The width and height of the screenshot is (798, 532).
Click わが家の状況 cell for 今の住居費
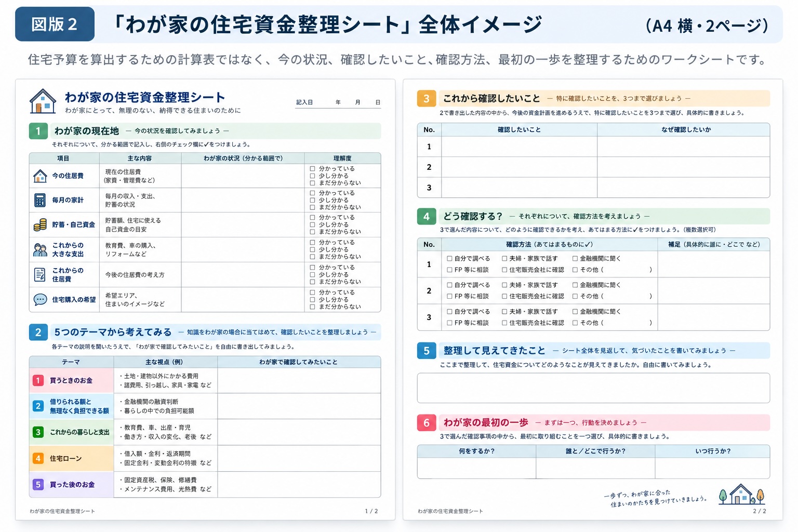(x=243, y=176)
